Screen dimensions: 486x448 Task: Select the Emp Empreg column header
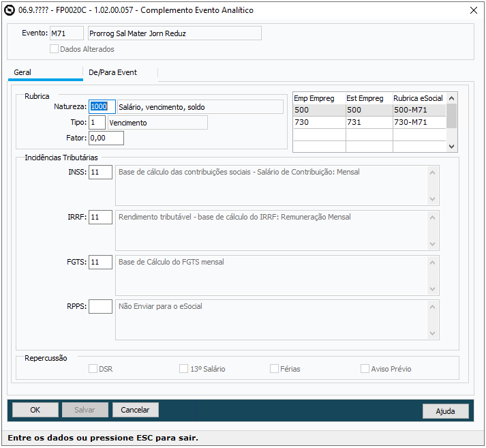coord(319,98)
